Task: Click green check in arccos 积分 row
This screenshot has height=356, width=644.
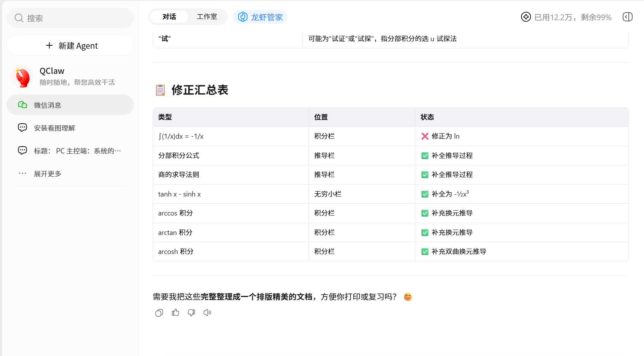Action: coord(425,213)
